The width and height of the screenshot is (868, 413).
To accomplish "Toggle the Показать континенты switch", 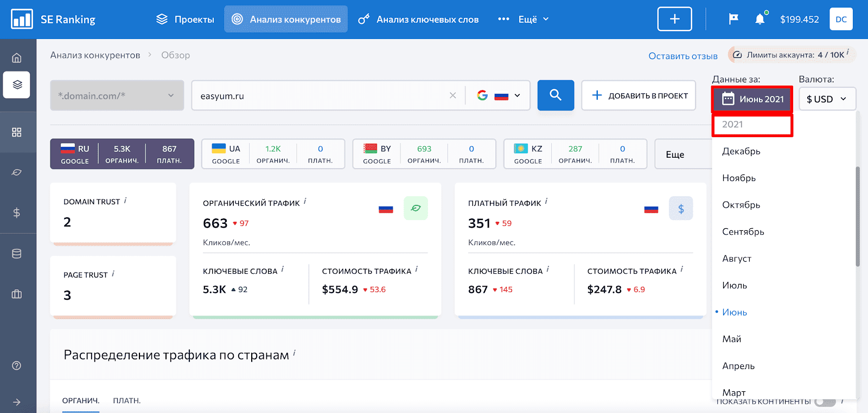I will [825, 402].
